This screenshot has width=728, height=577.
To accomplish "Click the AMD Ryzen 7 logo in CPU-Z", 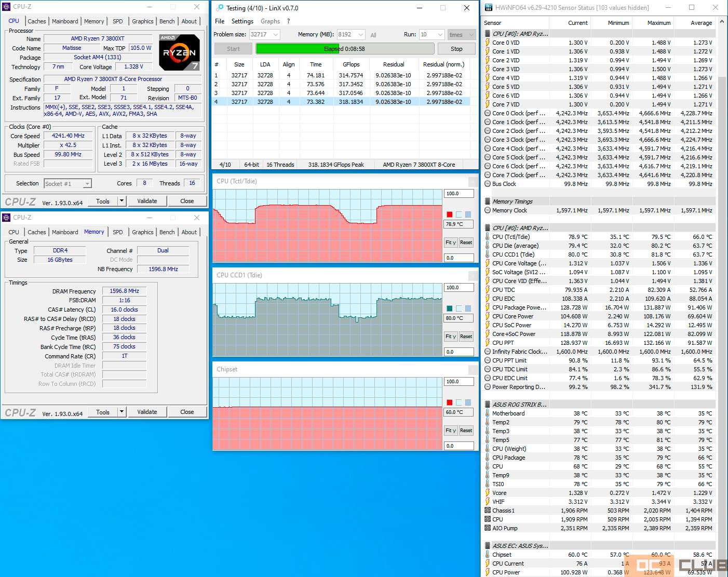I will tap(179, 52).
